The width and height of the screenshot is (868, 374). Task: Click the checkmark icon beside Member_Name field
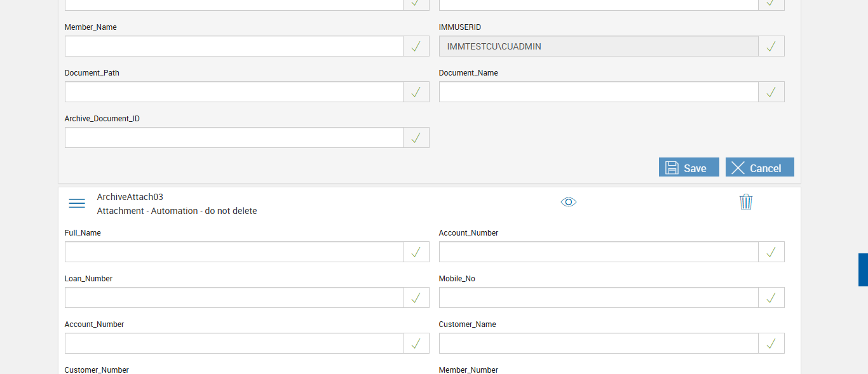[416, 46]
